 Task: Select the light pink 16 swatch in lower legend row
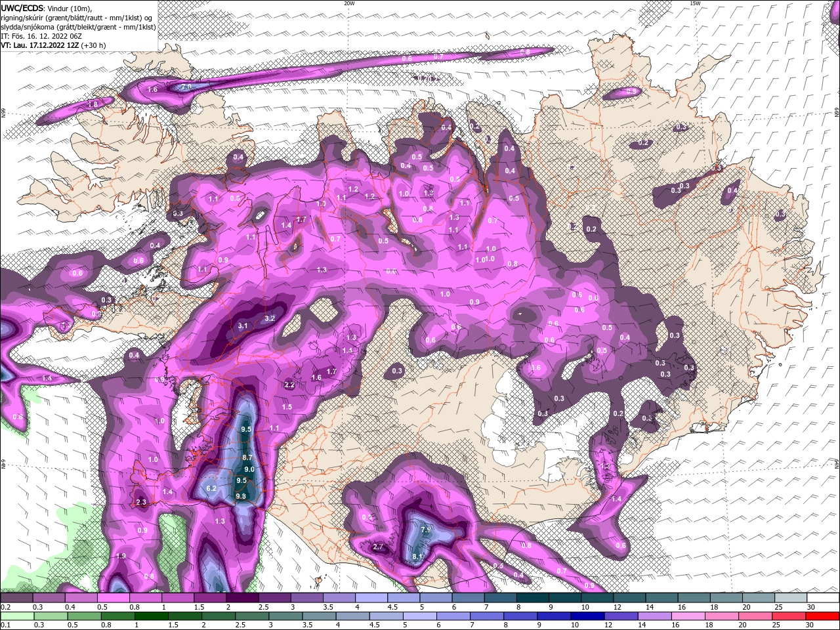(689, 616)
